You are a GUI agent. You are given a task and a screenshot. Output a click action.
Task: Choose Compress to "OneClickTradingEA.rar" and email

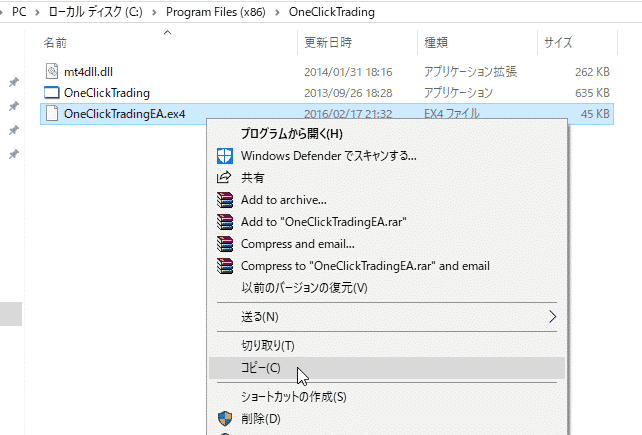coord(387,266)
